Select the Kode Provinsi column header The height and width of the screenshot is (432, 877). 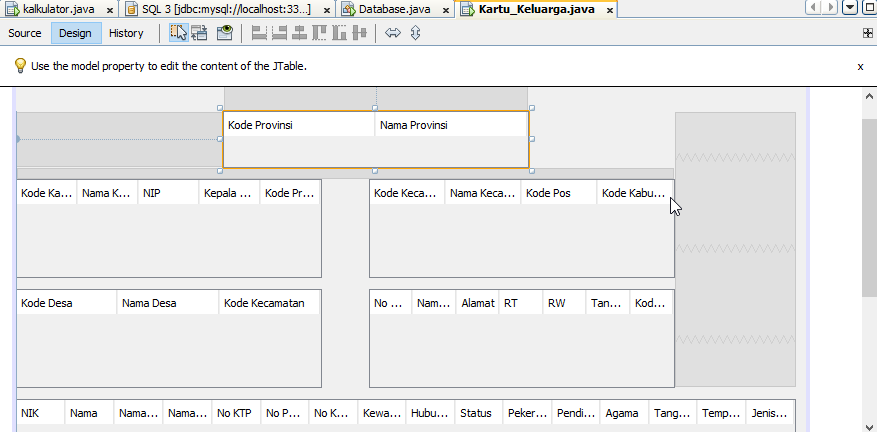point(299,125)
